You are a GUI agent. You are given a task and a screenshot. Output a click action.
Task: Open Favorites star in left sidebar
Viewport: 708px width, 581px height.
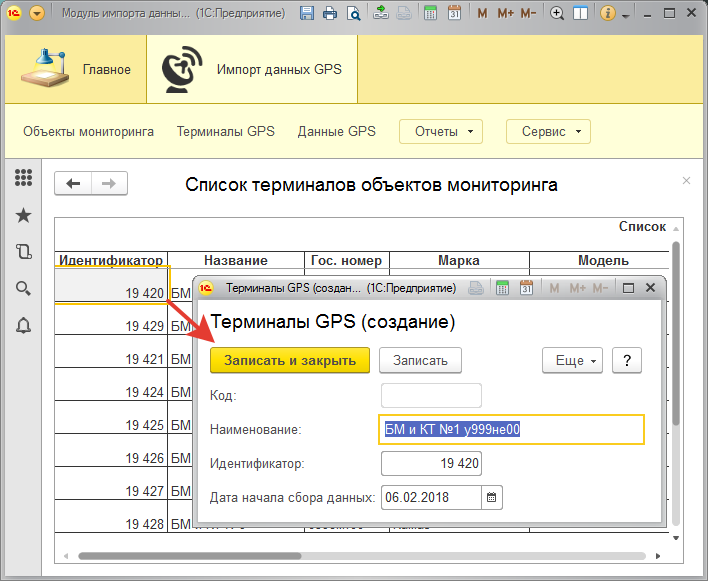(x=23, y=215)
